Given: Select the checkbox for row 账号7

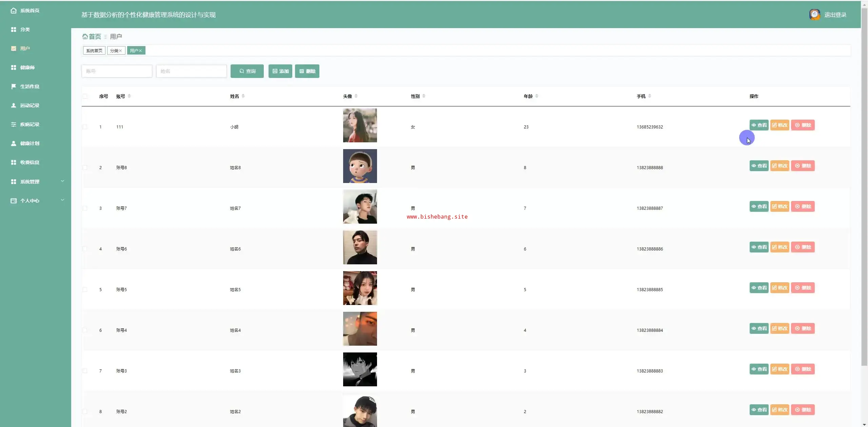Looking at the screenshot, I should [85, 208].
